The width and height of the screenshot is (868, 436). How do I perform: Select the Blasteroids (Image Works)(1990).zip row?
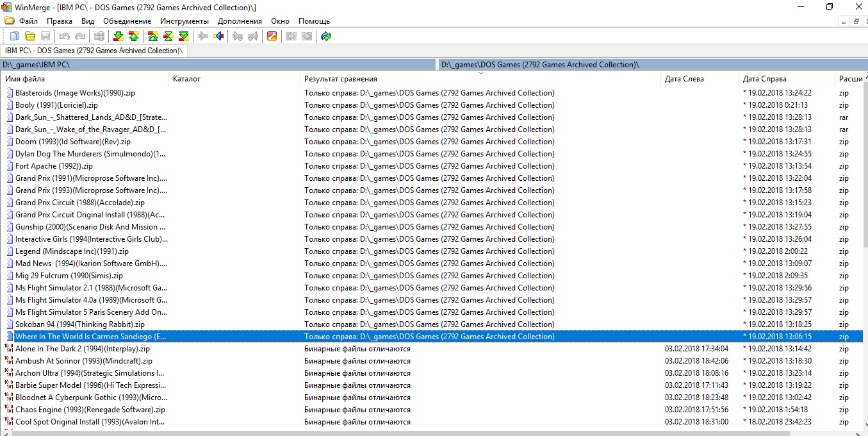(x=432, y=93)
